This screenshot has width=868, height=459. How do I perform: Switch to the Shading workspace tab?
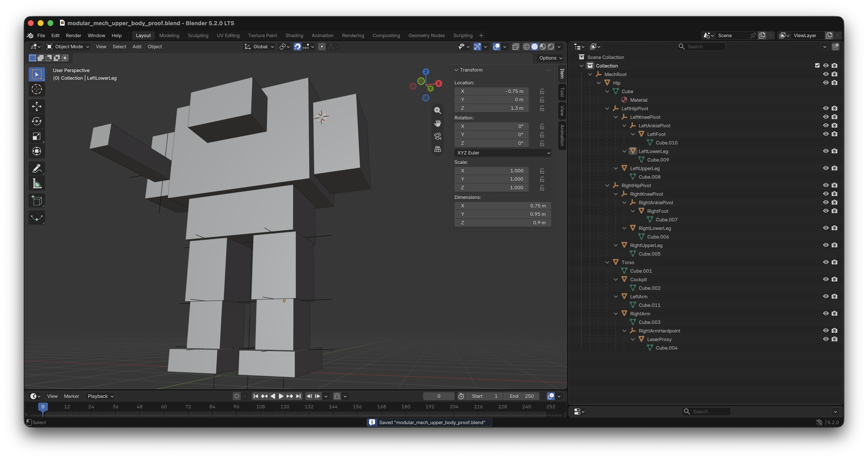[x=294, y=36]
